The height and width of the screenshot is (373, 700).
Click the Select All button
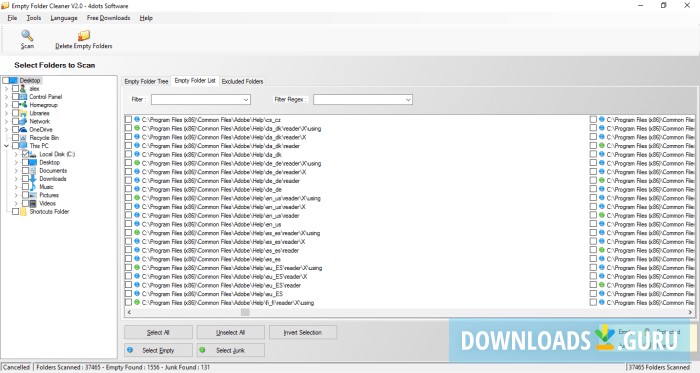tap(158, 332)
